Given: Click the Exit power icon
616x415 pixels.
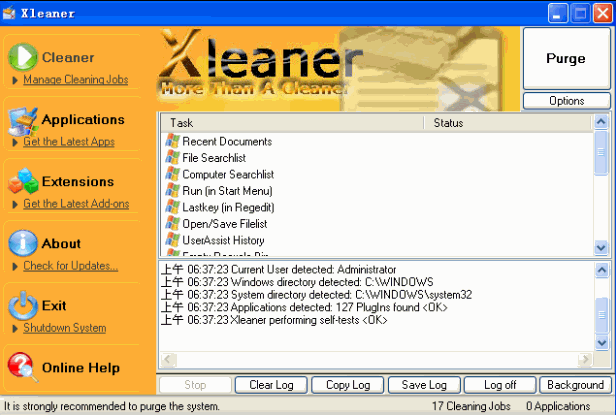Looking at the screenshot, I should coord(23,305).
